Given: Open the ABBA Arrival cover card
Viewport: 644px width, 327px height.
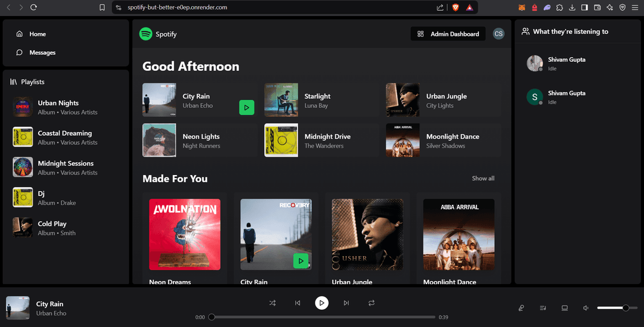Looking at the screenshot, I should coord(459,234).
